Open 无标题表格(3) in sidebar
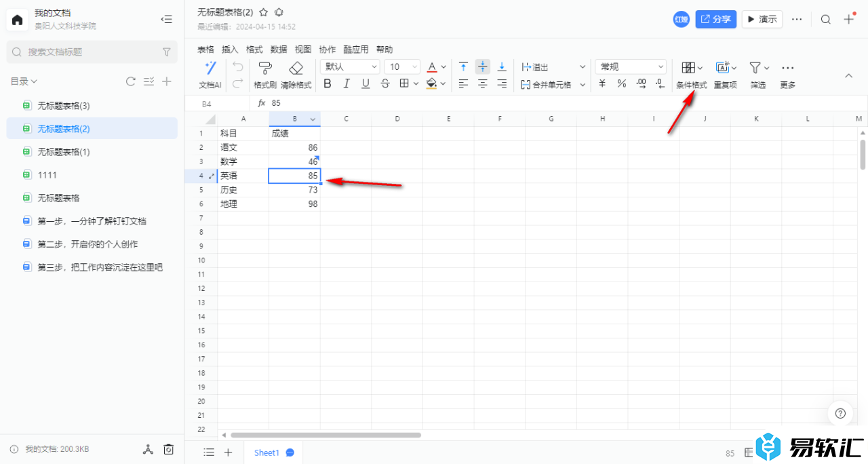Viewport: 868px width, 464px height. point(92,105)
